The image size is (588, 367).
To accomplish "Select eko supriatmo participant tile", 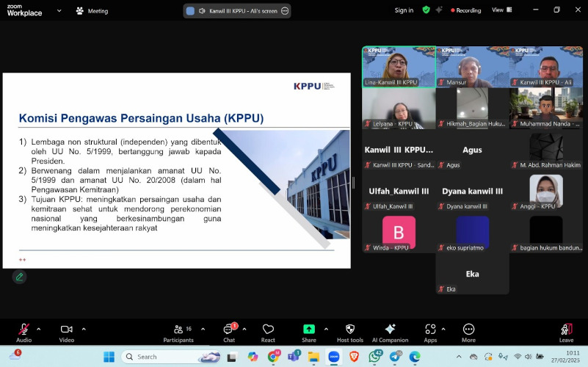I will click(x=473, y=233).
